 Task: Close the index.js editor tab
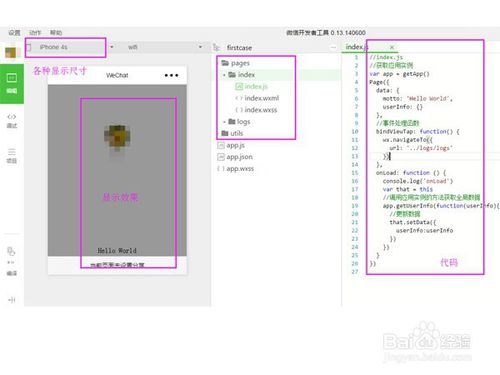point(392,47)
